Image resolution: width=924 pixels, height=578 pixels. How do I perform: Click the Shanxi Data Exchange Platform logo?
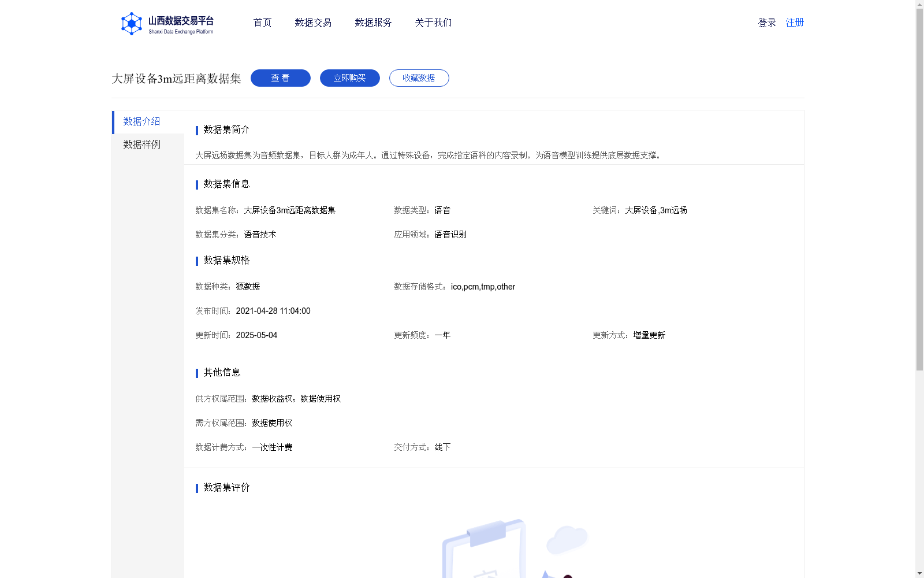click(x=167, y=24)
